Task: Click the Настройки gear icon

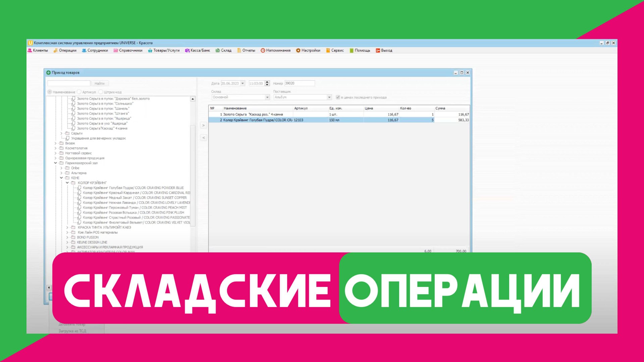Action: coord(298,50)
